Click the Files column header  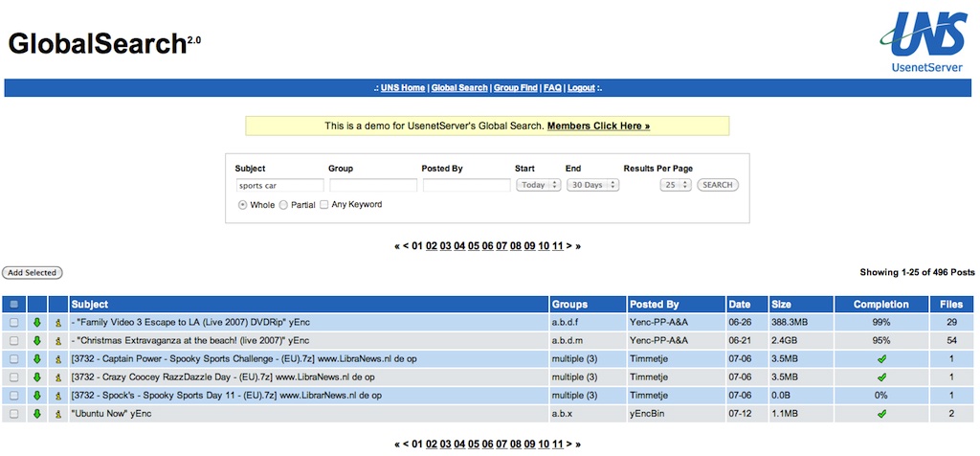pos(951,305)
